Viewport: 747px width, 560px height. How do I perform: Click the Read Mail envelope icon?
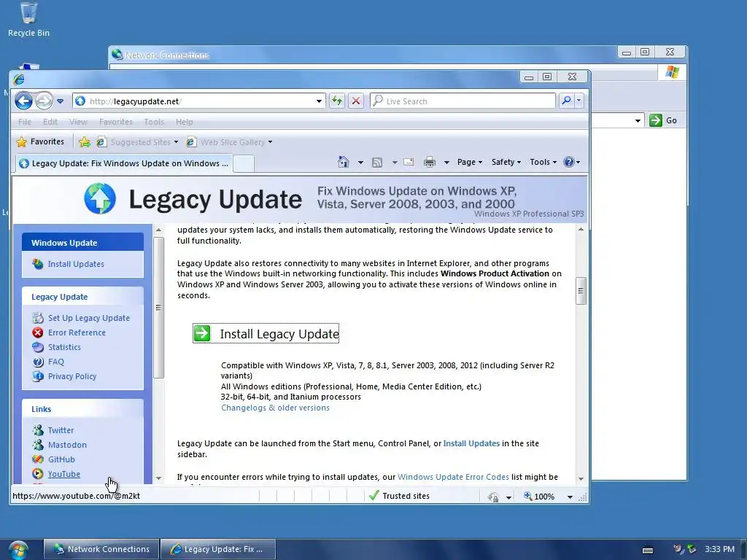pyautogui.click(x=409, y=162)
